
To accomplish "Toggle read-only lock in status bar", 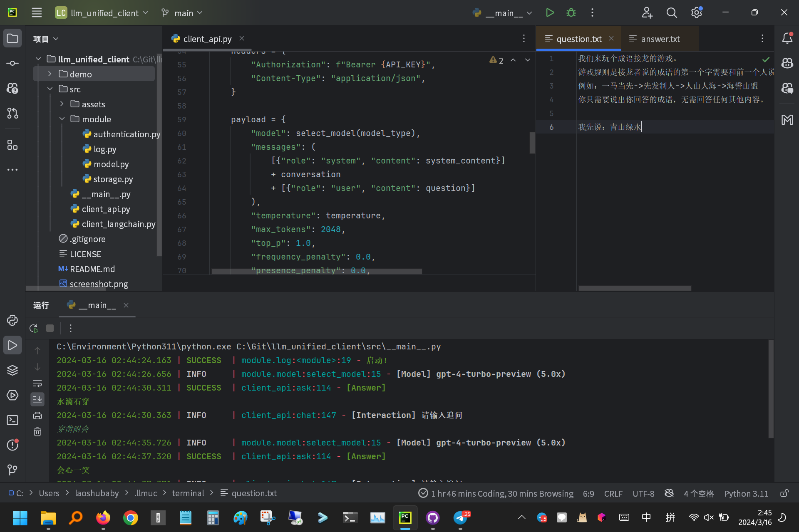I will 784,493.
